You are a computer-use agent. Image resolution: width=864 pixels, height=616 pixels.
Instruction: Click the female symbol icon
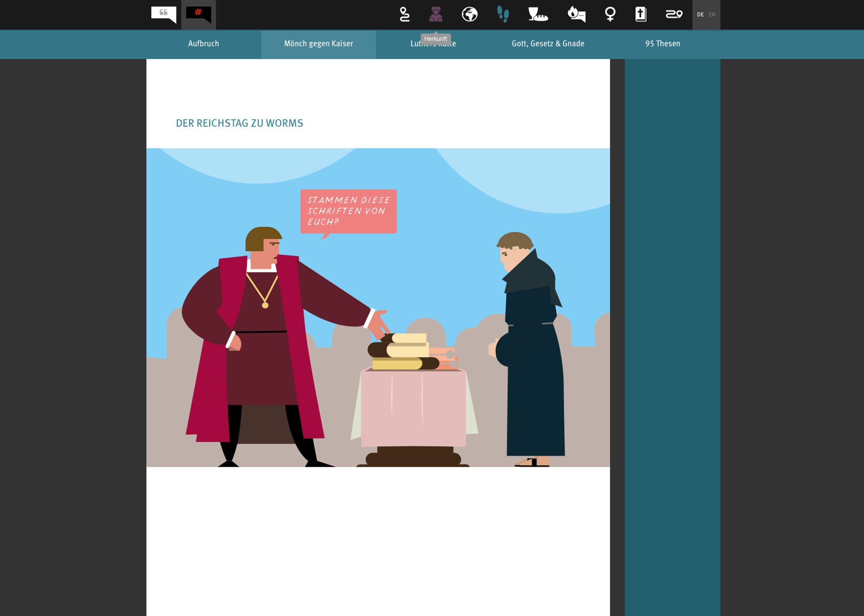[x=610, y=14]
